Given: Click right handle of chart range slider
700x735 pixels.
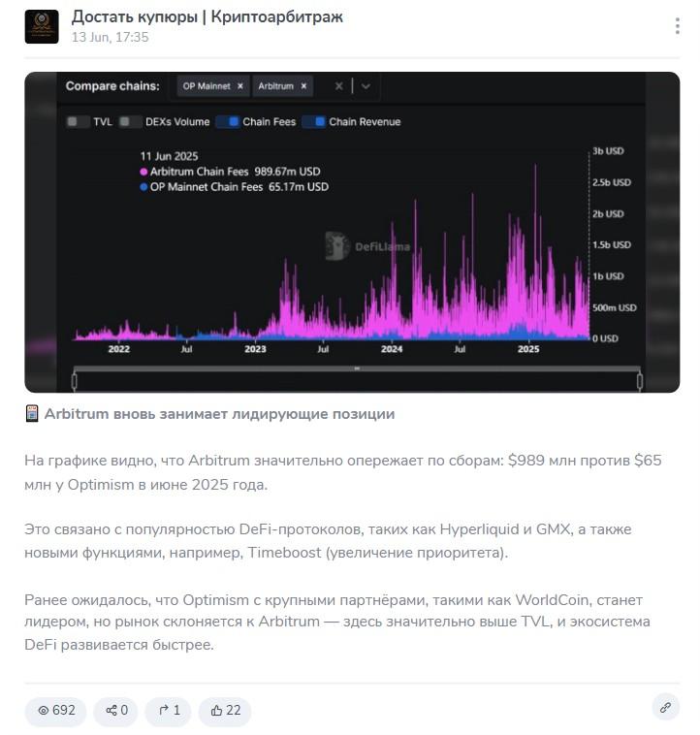Looking at the screenshot, I should pyautogui.click(x=640, y=381).
